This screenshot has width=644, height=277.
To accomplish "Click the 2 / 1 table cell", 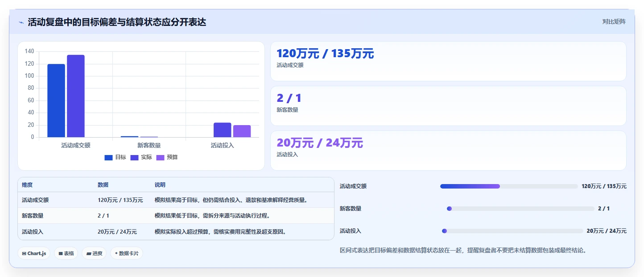I will 103,216.
